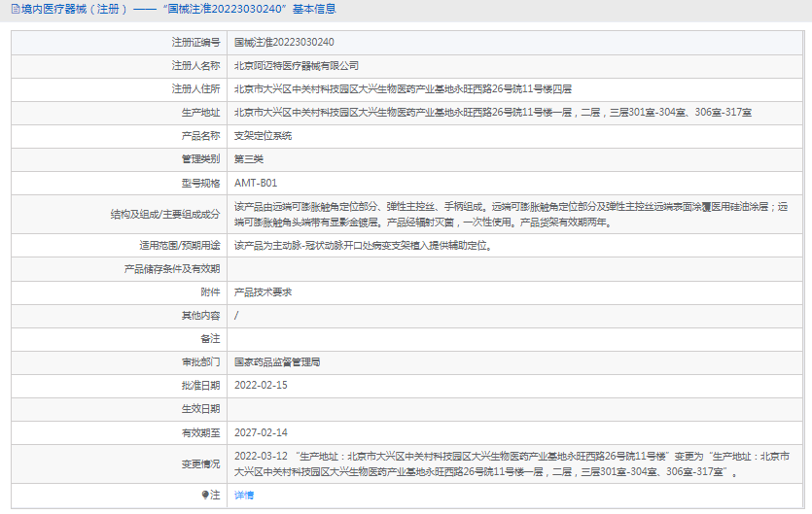The image size is (812, 514).
Task: Click the 产品名称 label
Action: [x=200, y=136]
